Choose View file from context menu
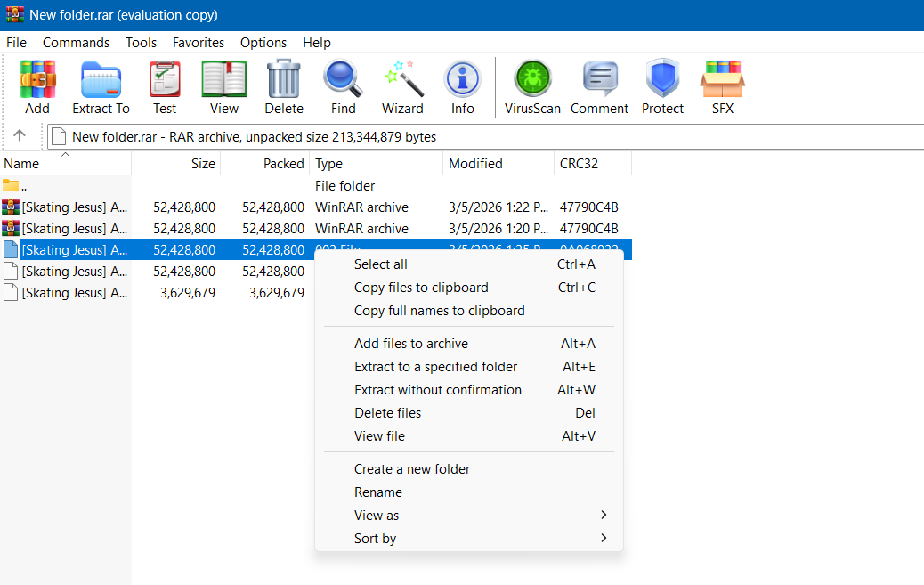The height and width of the screenshot is (585, 924). [x=469, y=436]
